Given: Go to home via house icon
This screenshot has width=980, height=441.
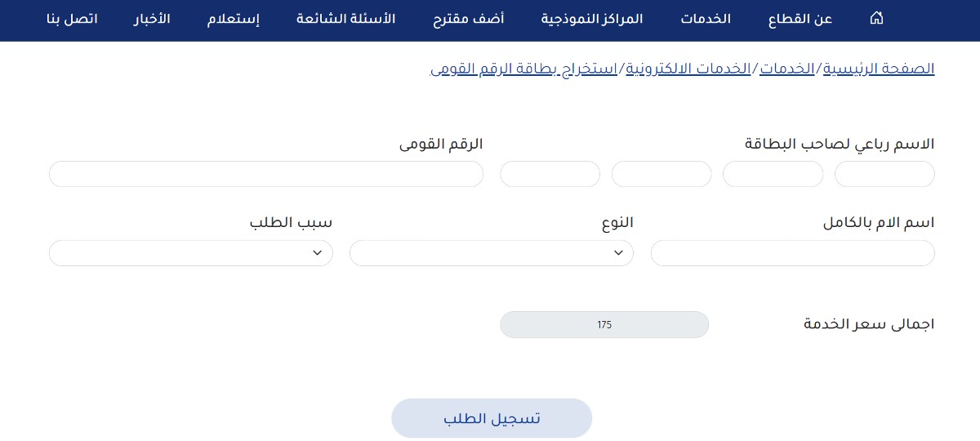Looking at the screenshot, I should pyautogui.click(x=876, y=18).
